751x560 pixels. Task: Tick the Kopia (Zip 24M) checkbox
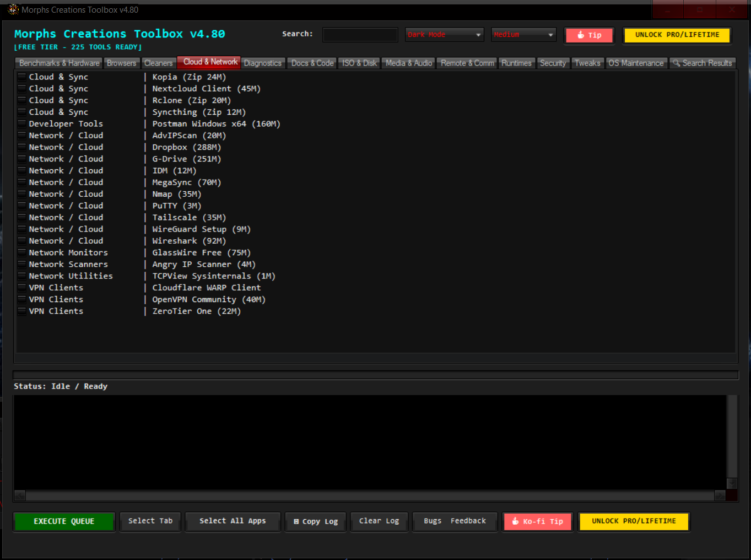point(22,77)
